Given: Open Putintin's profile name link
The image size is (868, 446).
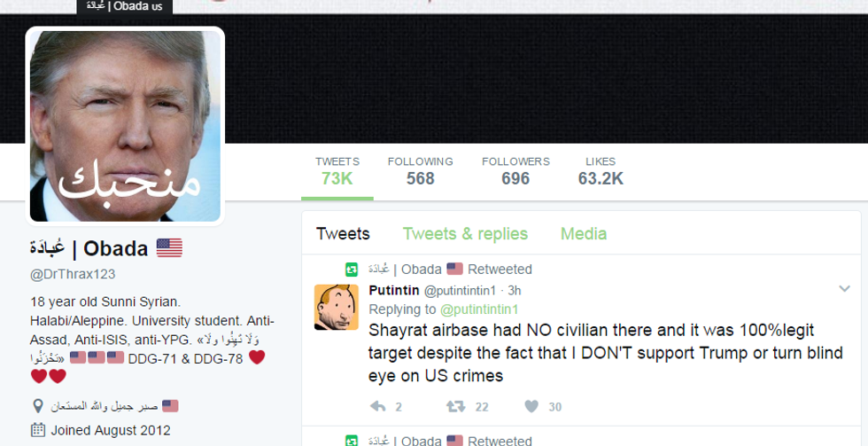Looking at the screenshot, I should coord(393,290).
